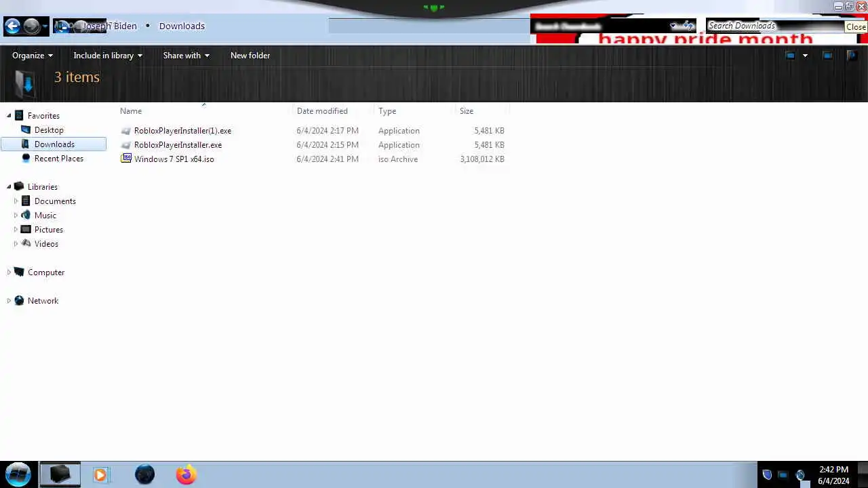Click the Network globe icon

19,300
